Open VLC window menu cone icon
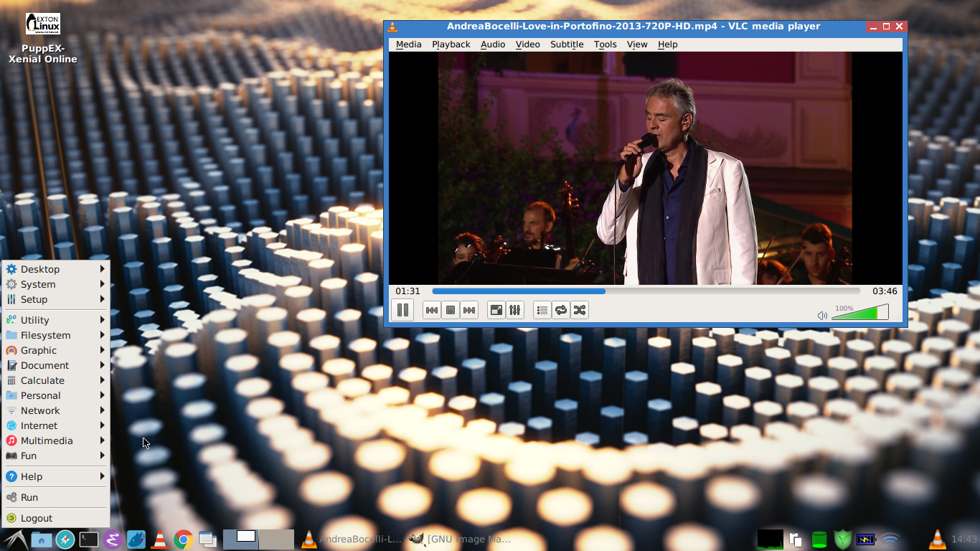Viewport: 980px width, 551px height. click(392, 27)
